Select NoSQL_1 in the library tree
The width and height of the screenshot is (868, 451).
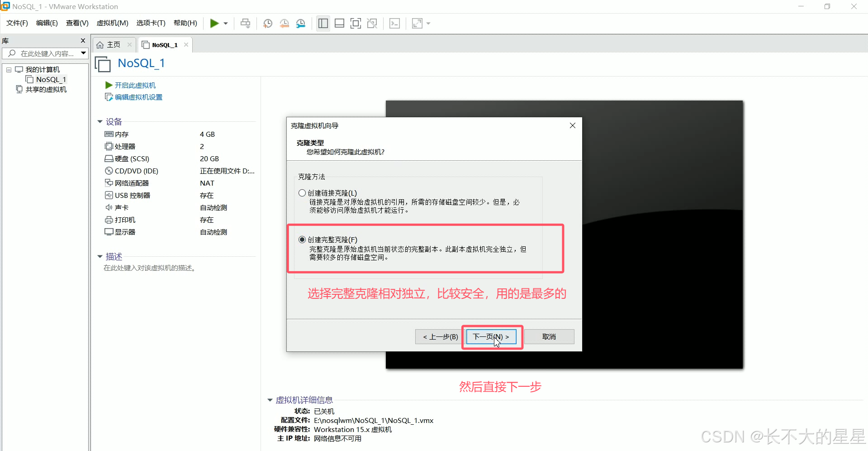[x=51, y=79]
